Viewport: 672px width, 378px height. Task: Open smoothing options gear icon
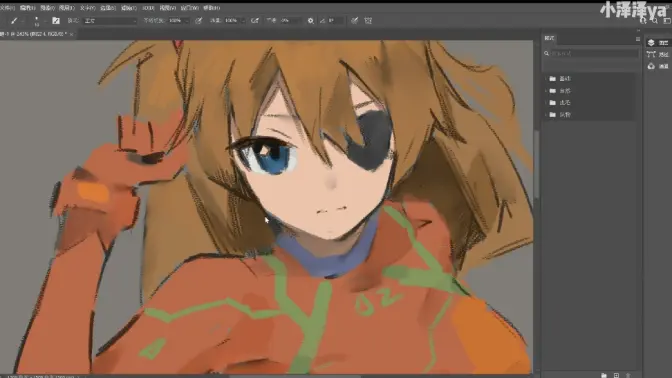[x=310, y=21]
